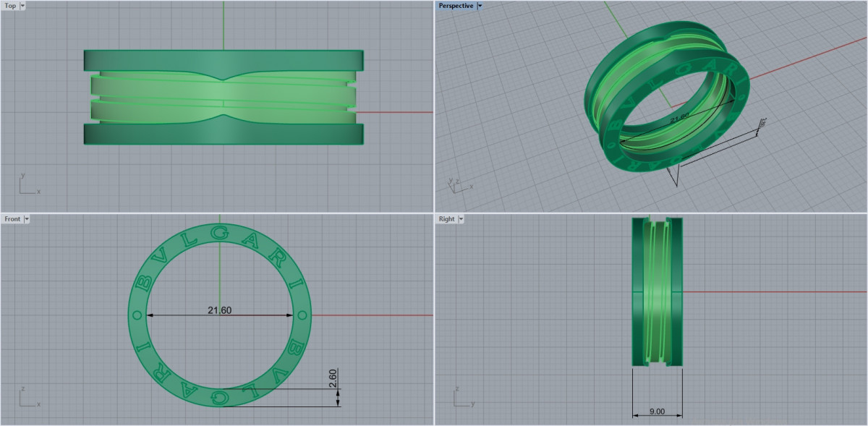Click the engraved letter G atop the Front ring
Viewport: 868px width, 426px height.
(224, 233)
